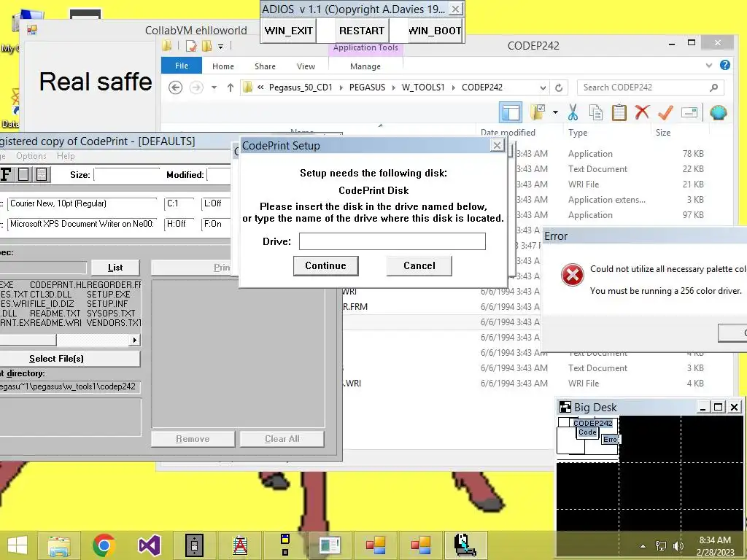Open the dropdown arrow beside the folder icon
The image size is (747, 560).
[555, 113]
